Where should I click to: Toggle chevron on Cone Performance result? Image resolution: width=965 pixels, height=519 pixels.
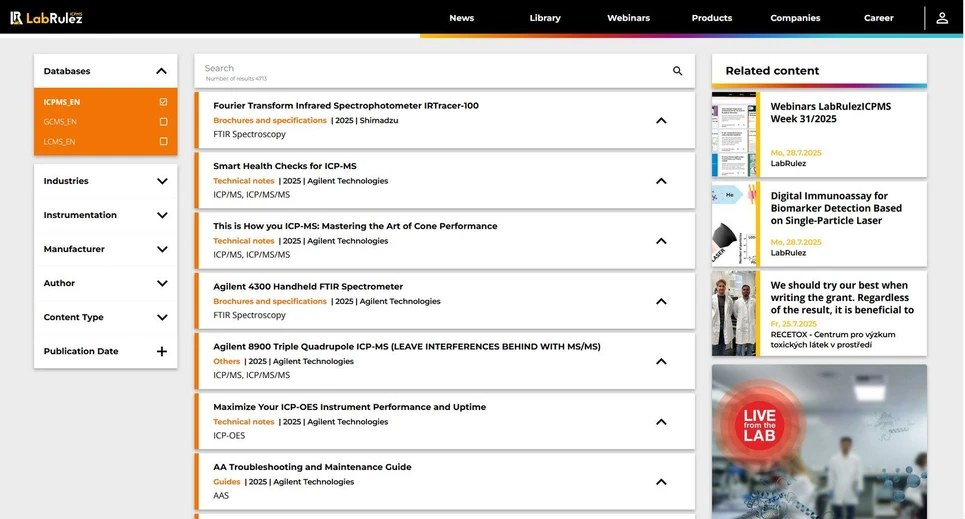661,241
